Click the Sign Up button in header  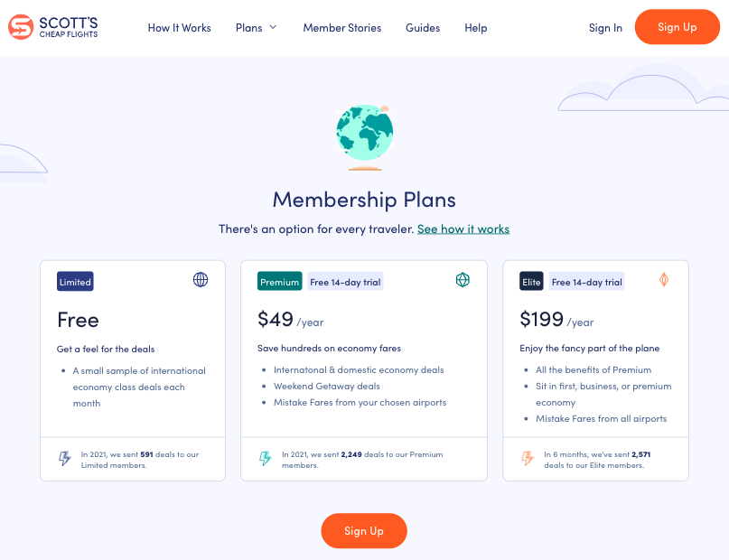[x=677, y=27]
